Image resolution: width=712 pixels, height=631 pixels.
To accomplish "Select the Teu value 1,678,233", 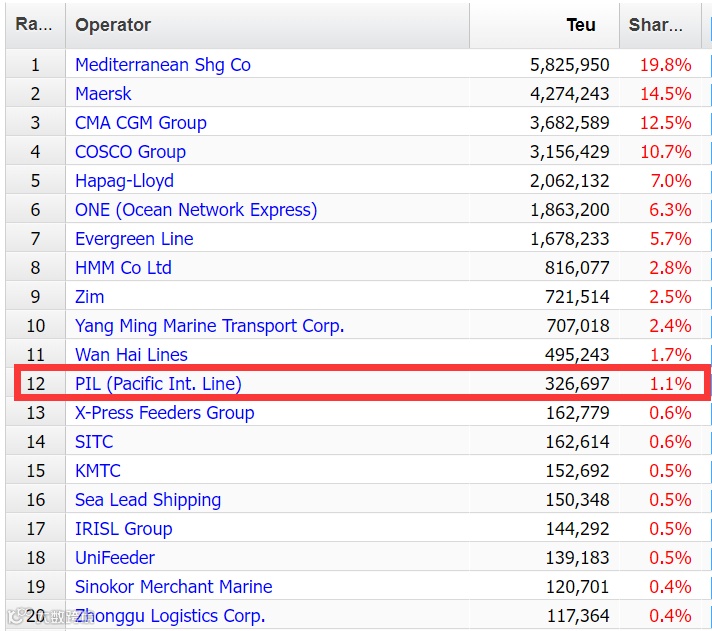I will pos(569,239).
